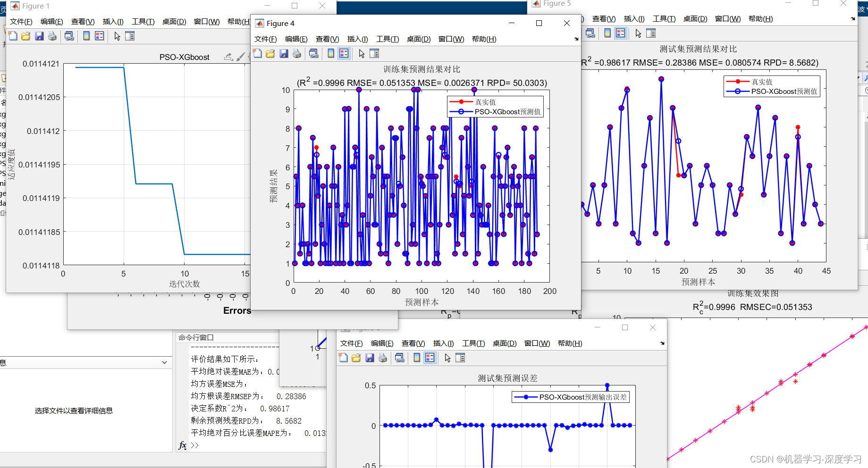Click Insert Colorbar icon in Figure 5 toolbar

(607, 33)
